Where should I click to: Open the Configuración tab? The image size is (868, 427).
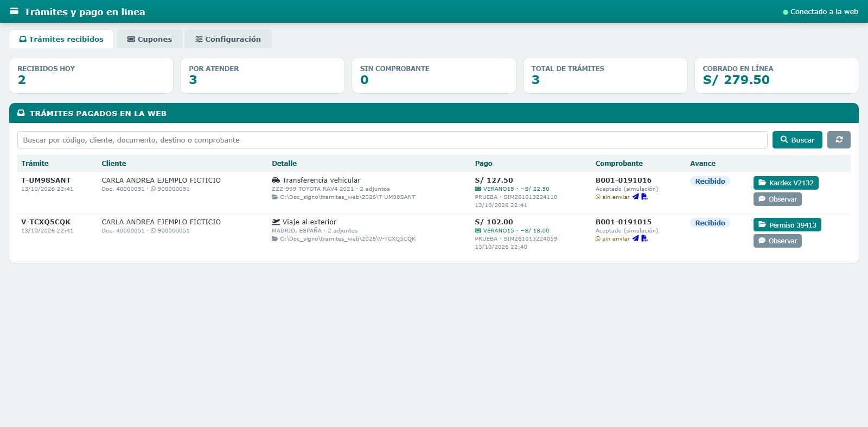pyautogui.click(x=228, y=39)
